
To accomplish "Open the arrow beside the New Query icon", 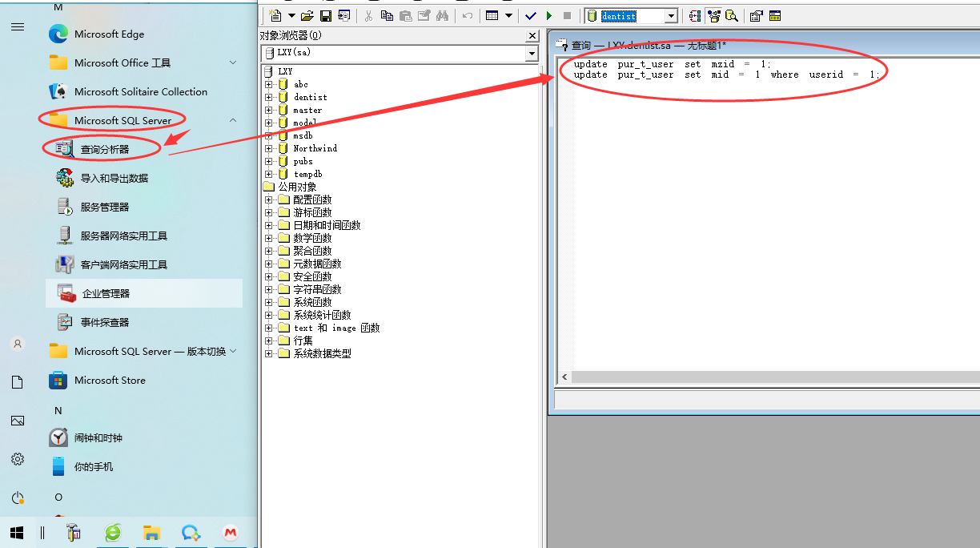I will pyautogui.click(x=291, y=16).
